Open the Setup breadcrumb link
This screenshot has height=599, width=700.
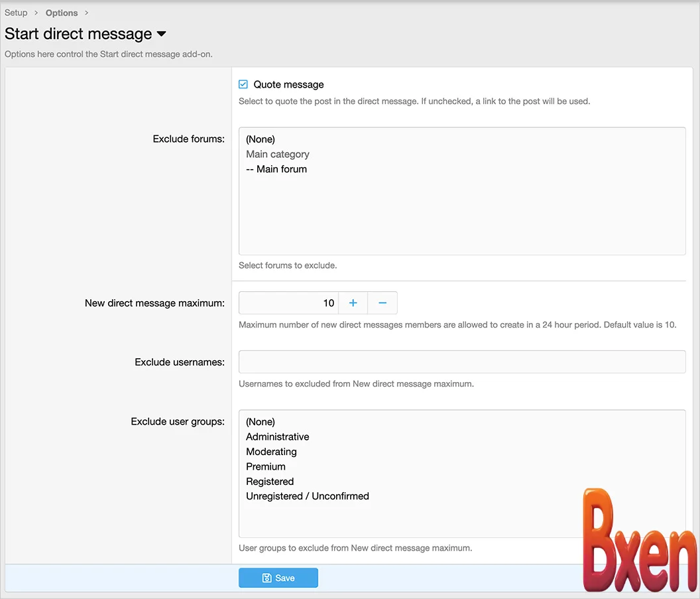point(16,13)
